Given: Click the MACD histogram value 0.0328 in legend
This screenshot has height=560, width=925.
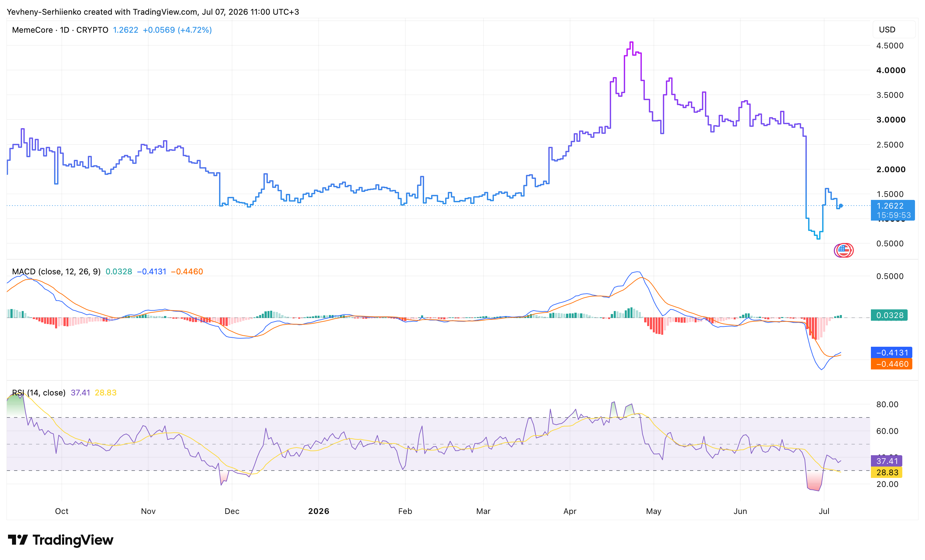Looking at the screenshot, I should [119, 272].
